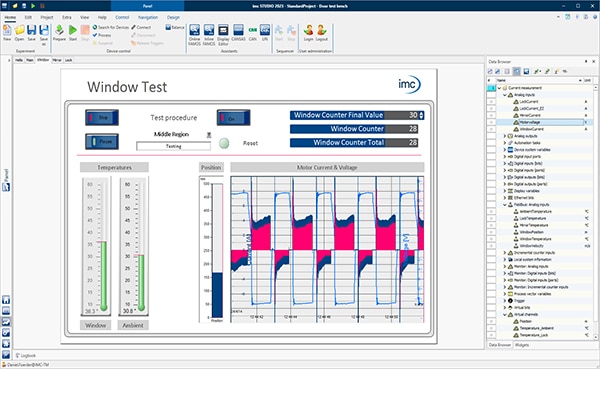The height and width of the screenshot is (400, 600).
Task: Click Connect in Device control
Action: [141, 27]
